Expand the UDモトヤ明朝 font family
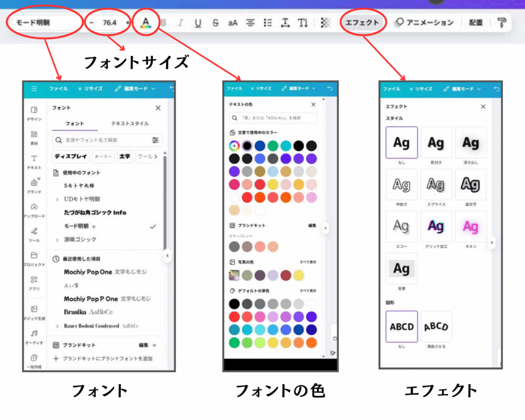Image resolution: width=525 pixels, height=420 pixels. pyautogui.click(x=57, y=199)
